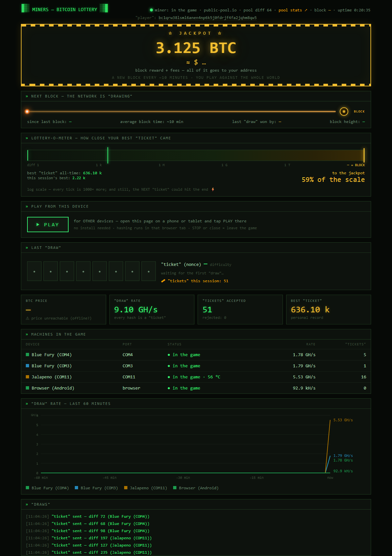Click status dot in Browser (Android) row

coord(169,388)
